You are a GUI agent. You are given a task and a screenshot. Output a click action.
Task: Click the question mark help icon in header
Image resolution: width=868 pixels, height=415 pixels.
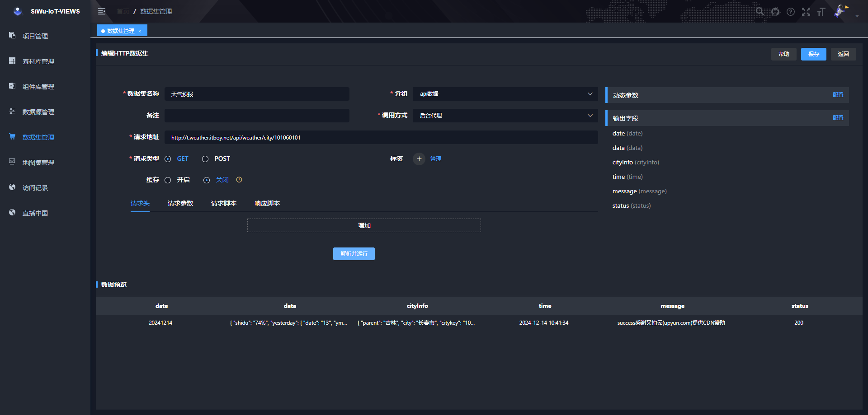tap(791, 12)
